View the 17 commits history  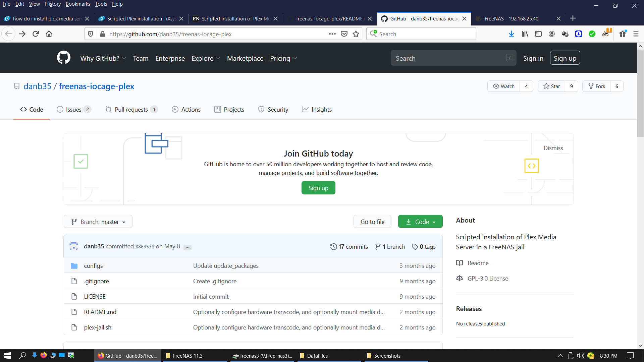point(349,247)
